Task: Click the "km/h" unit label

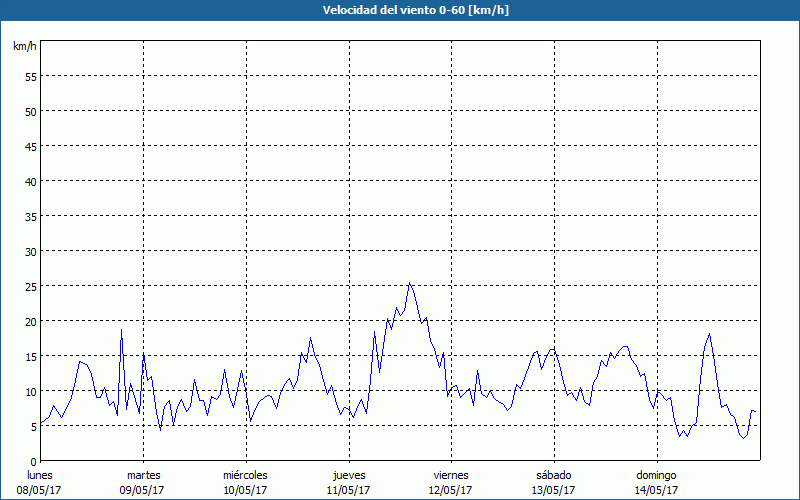Action: tap(24, 47)
